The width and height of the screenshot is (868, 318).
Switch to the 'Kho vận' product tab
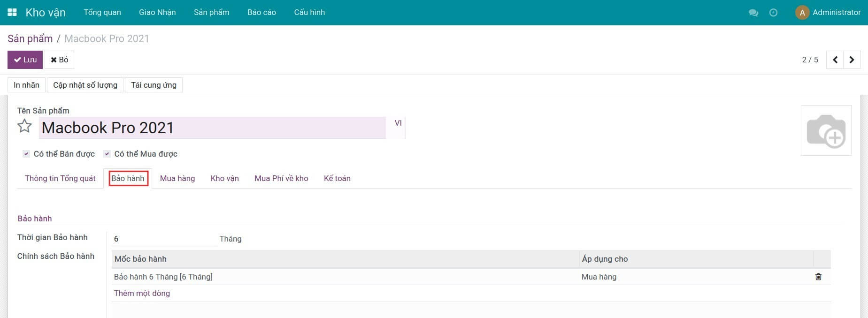(x=224, y=178)
